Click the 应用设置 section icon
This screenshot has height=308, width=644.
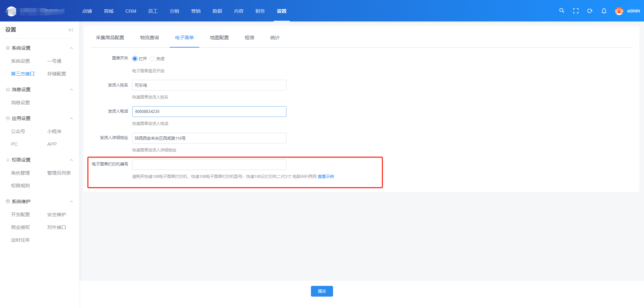pyautogui.click(x=8, y=118)
